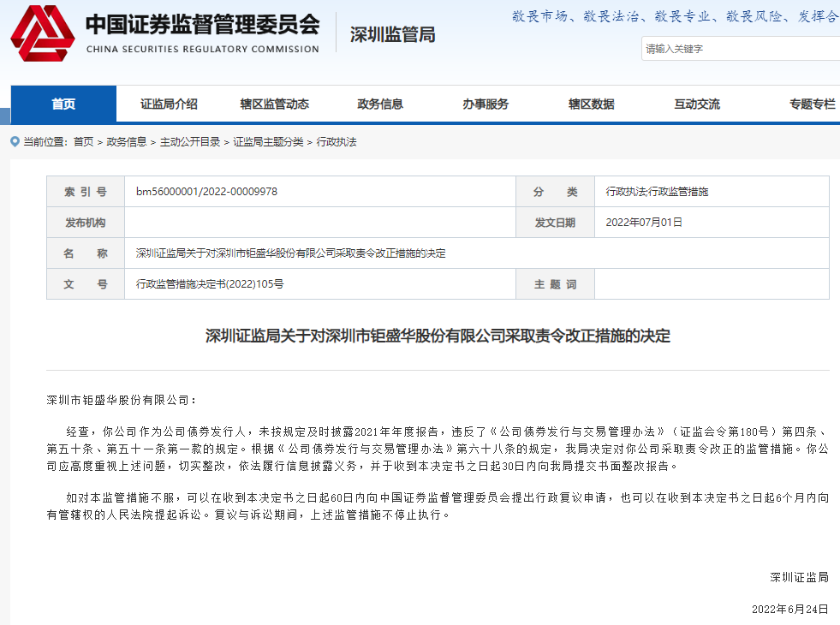Viewport: 840px width, 625px height.
Task: Click the body paragraph beginning 如对本监管措施不服
Action: (438, 506)
